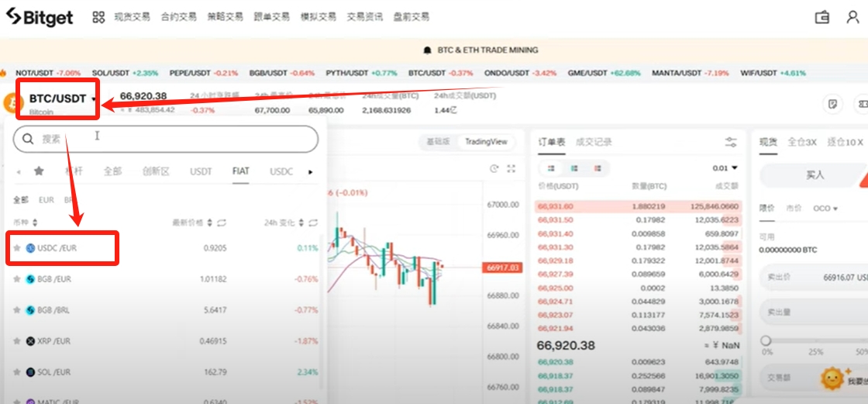The height and width of the screenshot is (404, 868).
Task: Click the chart time refresh icon
Action: tap(494, 168)
